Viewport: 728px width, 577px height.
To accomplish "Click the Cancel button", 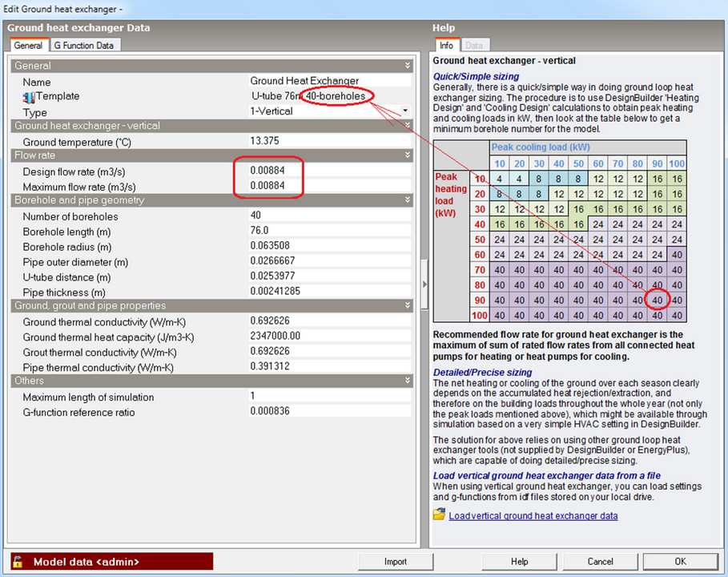I will tap(600, 562).
